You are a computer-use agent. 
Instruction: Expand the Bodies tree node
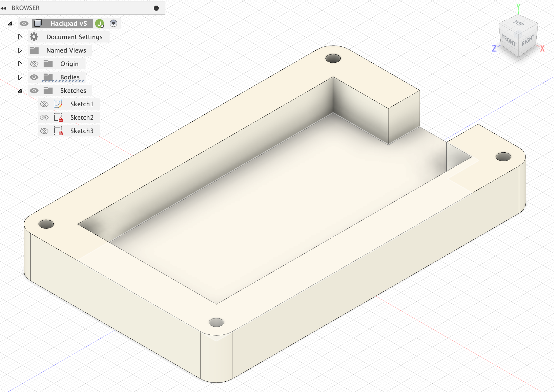[20, 77]
